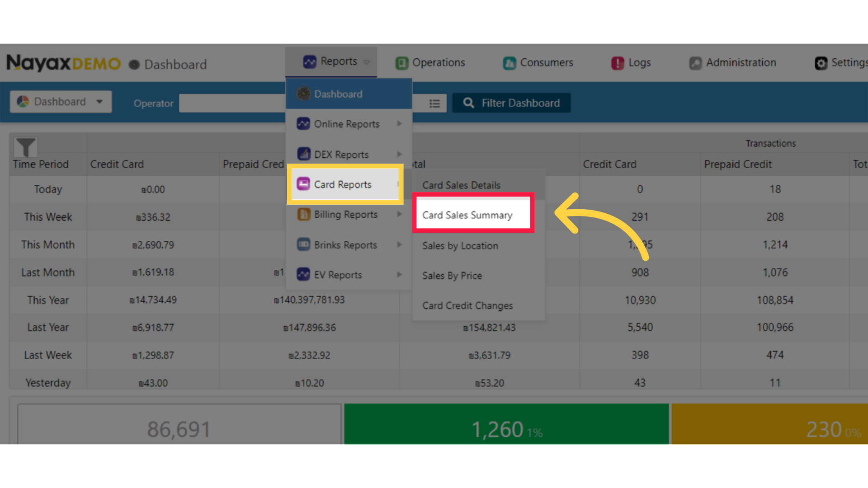The height and width of the screenshot is (488, 868).
Task: Click the EV Reports icon
Action: click(303, 274)
